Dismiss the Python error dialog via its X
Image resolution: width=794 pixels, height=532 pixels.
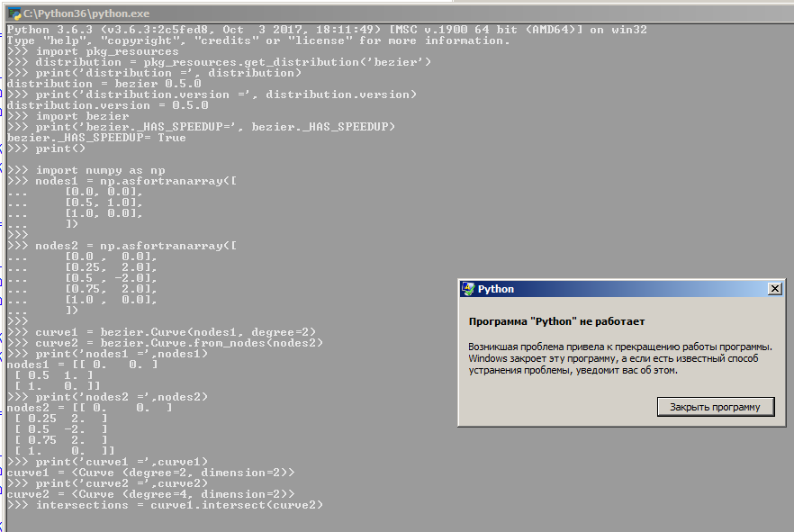pyautogui.click(x=775, y=288)
